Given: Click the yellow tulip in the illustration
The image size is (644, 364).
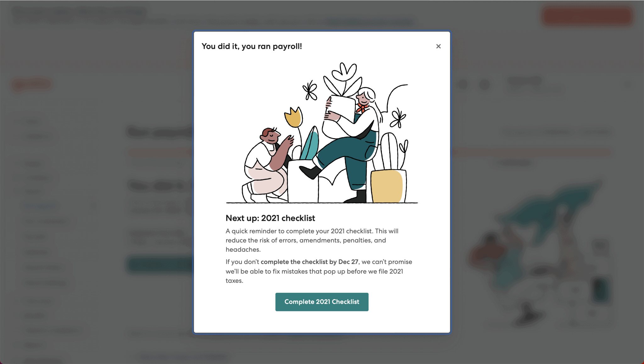Looking at the screenshot, I should click(294, 117).
